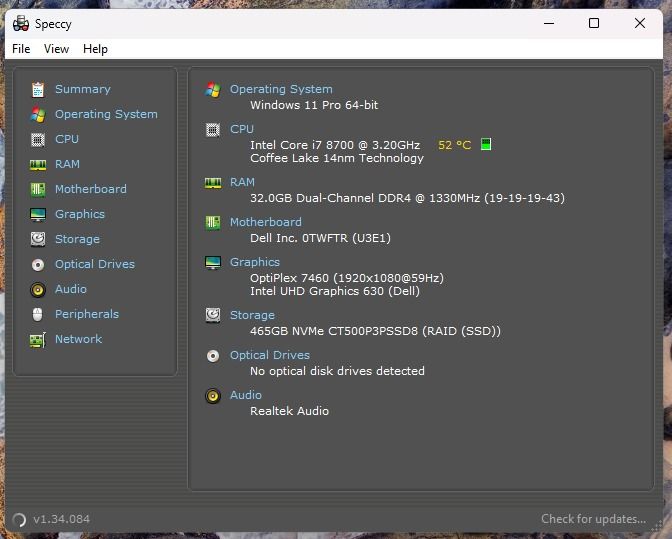Image resolution: width=672 pixels, height=539 pixels.
Task: Click the RAM icon in main panel
Action: pos(213,183)
